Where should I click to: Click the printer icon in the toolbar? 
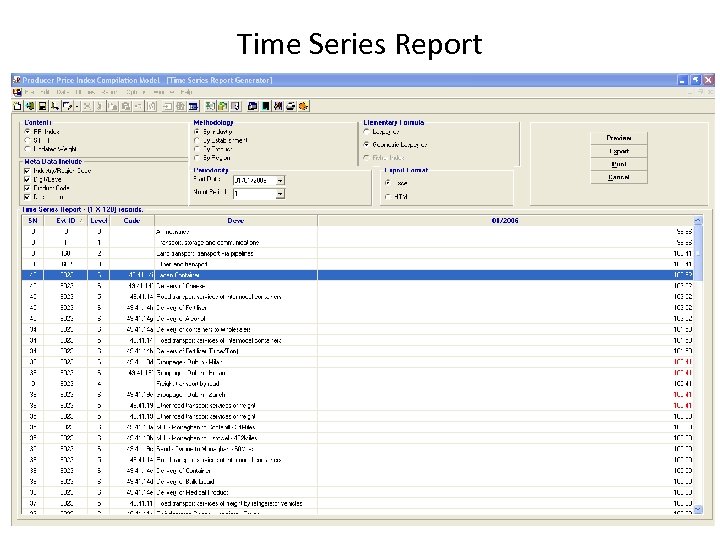point(291,107)
